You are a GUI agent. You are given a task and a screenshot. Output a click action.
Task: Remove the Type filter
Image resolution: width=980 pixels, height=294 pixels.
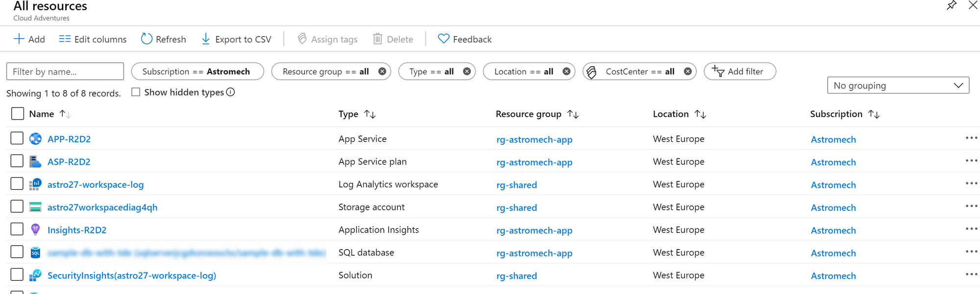point(467,71)
